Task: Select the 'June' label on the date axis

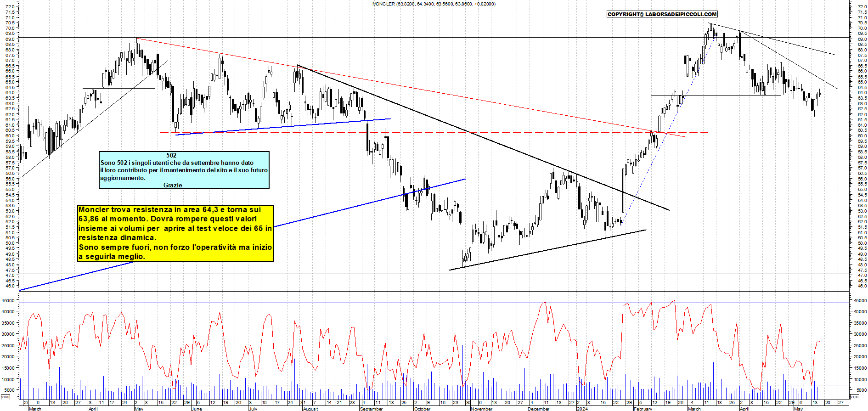Action: tap(197, 409)
